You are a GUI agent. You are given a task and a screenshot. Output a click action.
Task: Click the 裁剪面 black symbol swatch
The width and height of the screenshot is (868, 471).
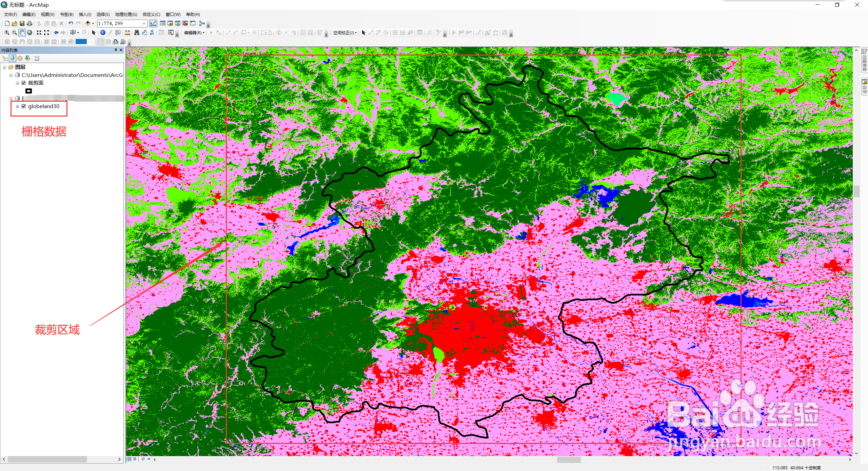tap(29, 91)
